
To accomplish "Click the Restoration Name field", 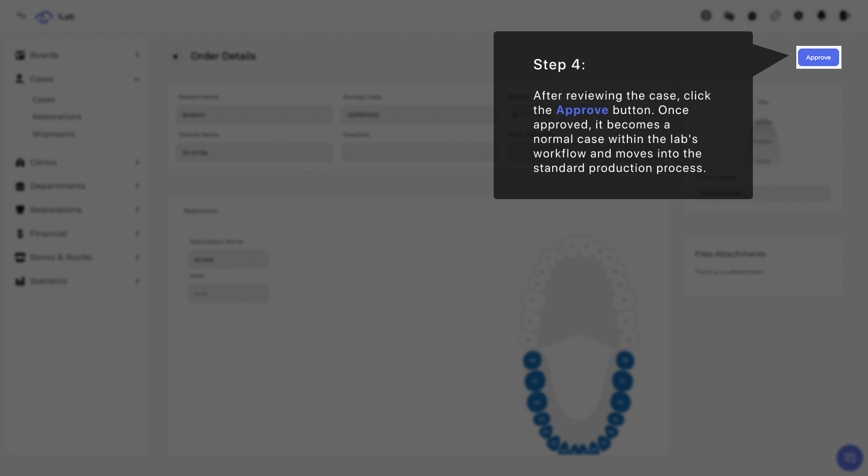I will (x=228, y=259).
